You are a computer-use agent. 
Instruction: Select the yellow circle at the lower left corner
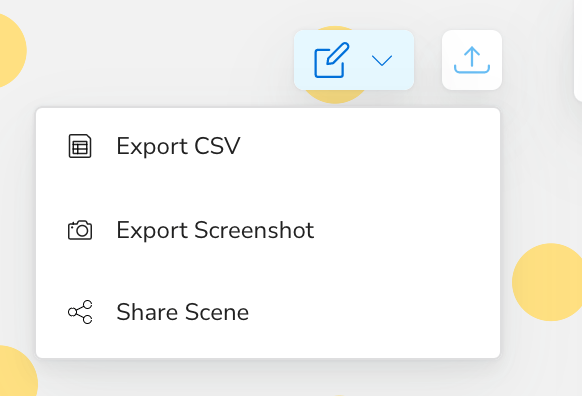coord(15,373)
